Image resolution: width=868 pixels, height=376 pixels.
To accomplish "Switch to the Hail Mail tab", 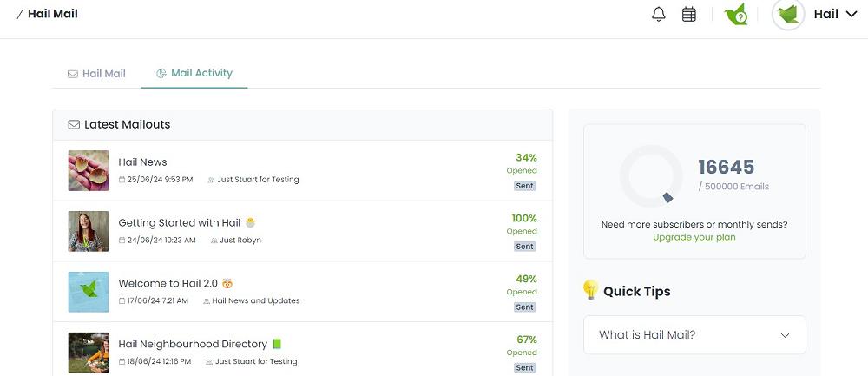I will pyautogui.click(x=103, y=74).
